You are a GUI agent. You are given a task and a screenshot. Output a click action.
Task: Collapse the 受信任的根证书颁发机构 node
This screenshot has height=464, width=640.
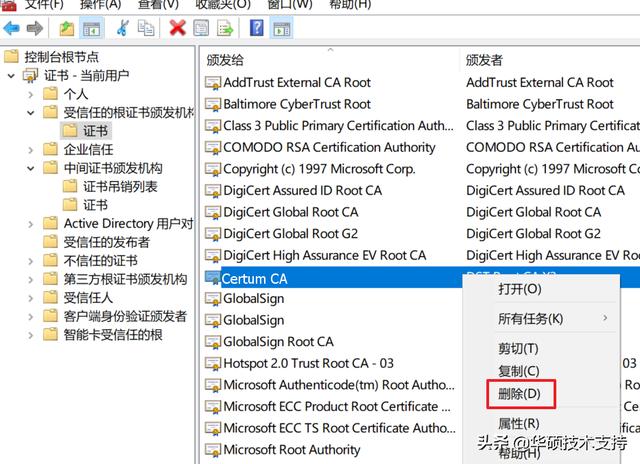click(x=31, y=113)
